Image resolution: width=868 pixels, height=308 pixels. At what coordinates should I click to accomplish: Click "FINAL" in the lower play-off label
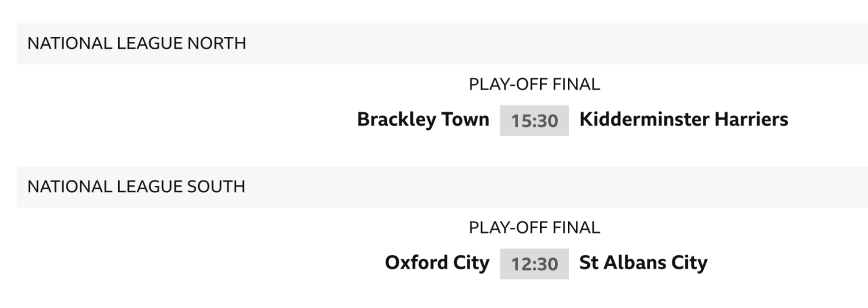576,228
